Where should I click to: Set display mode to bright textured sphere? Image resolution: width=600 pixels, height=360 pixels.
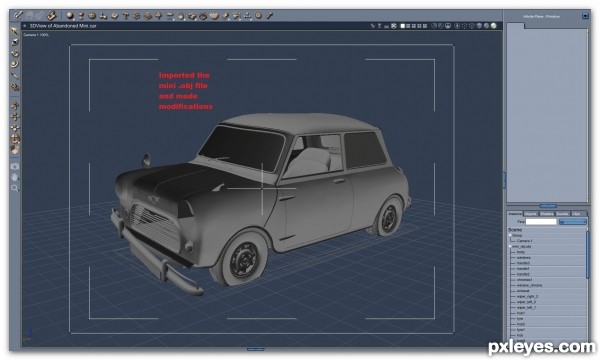(494, 26)
